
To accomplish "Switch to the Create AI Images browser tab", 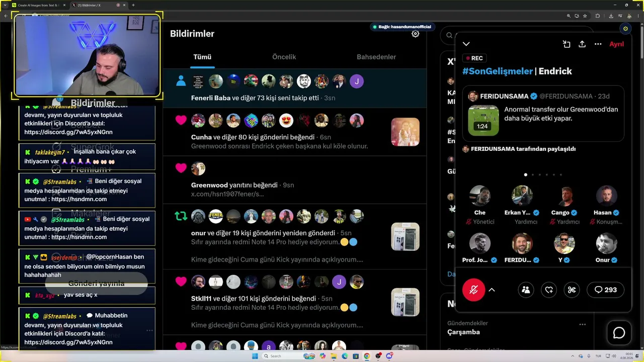I will click(39, 5).
